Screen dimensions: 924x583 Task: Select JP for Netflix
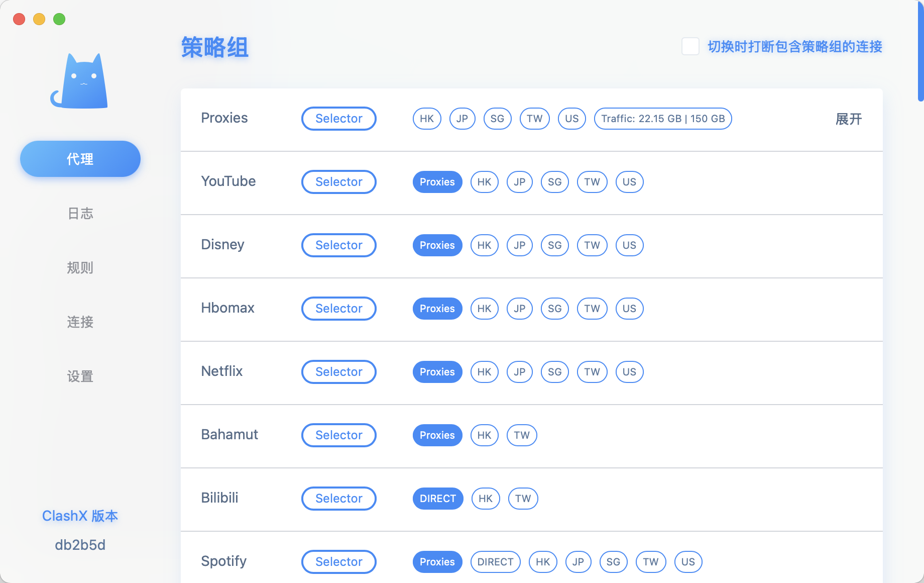pos(520,372)
